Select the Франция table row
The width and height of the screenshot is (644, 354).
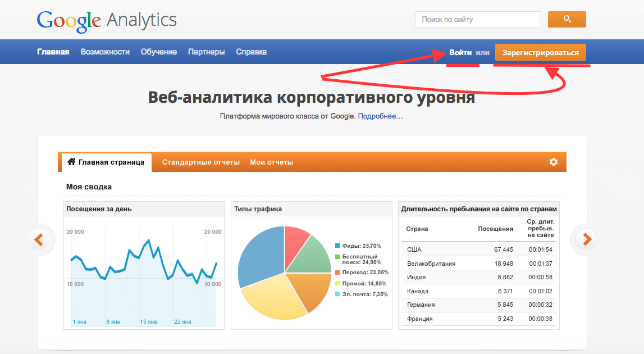pyautogui.click(x=479, y=319)
